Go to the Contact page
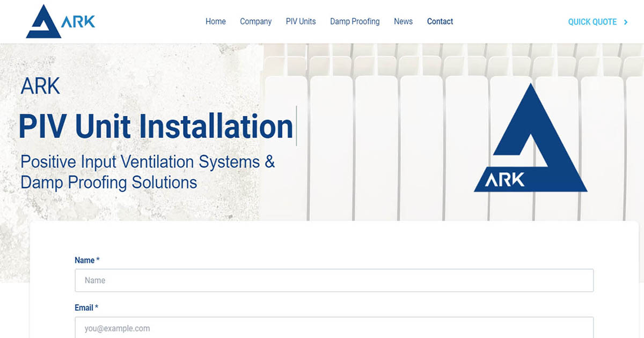644x338 pixels. pos(440,21)
